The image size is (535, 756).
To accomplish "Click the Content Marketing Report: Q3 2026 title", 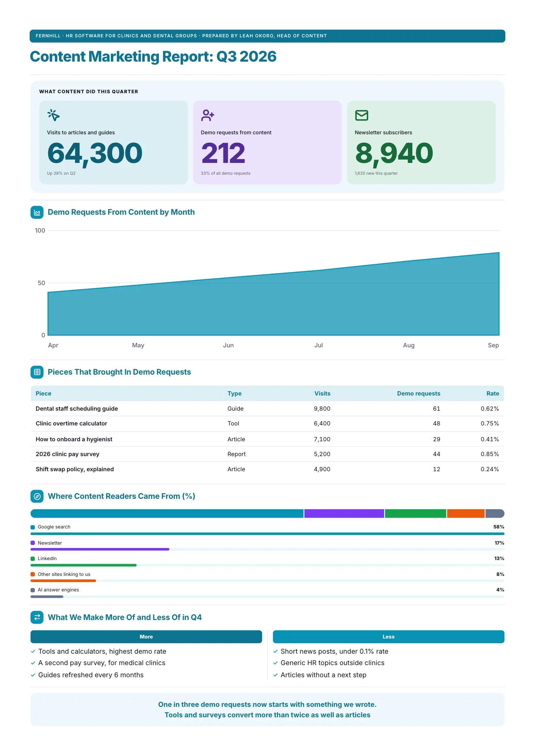I will [153, 57].
